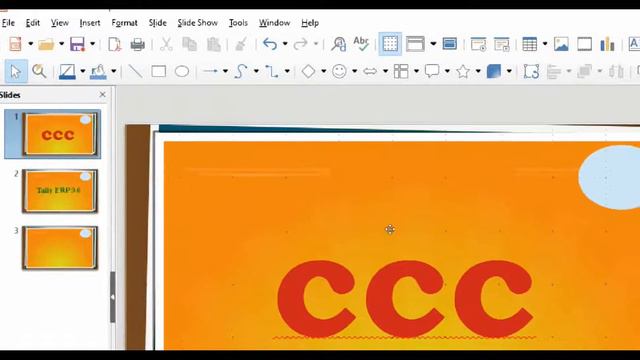Click the Fill Color bucket icon
The image size is (640, 360).
[98, 71]
